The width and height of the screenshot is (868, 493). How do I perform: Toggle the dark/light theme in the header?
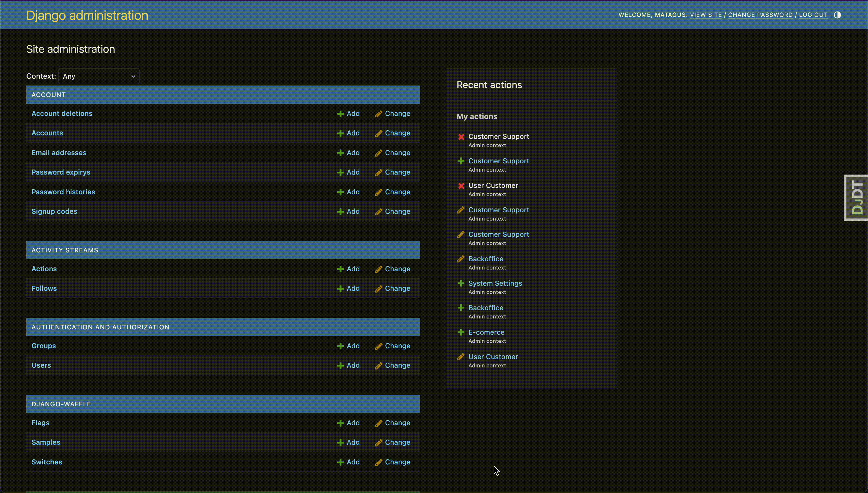coord(837,14)
